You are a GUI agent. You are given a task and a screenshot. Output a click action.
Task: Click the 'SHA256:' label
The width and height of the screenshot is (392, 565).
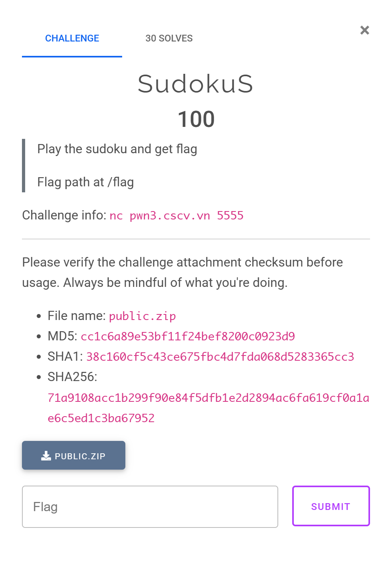(x=72, y=377)
